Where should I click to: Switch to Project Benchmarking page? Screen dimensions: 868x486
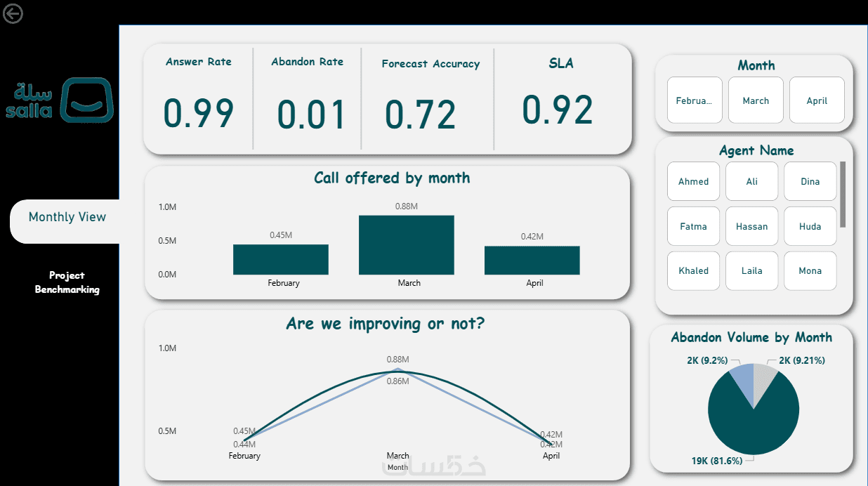(x=67, y=282)
